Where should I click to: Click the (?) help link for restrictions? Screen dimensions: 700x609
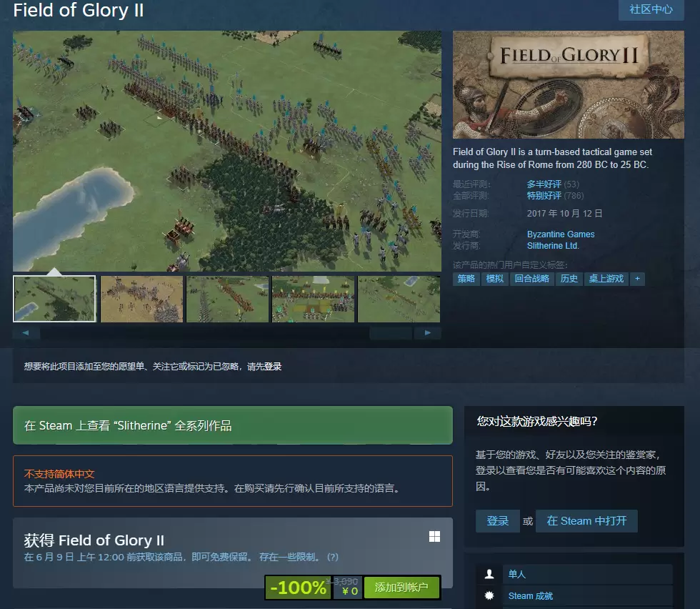pos(333,557)
